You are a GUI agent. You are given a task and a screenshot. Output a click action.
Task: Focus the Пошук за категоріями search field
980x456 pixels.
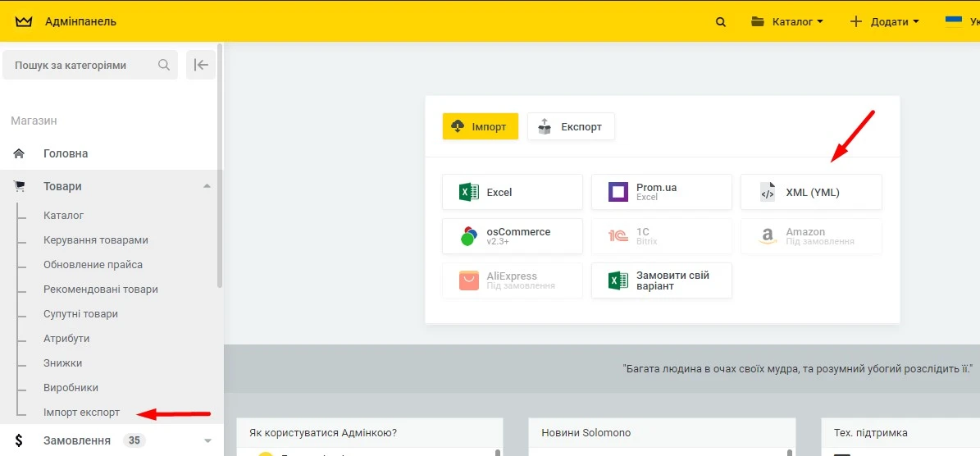click(x=90, y=65)
